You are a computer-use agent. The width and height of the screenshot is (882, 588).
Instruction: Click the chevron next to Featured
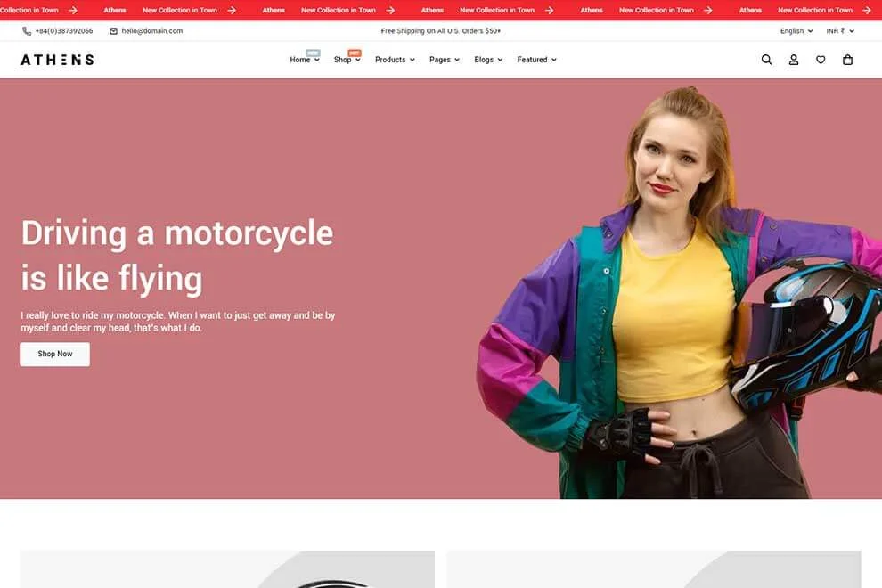coord(554,60)
